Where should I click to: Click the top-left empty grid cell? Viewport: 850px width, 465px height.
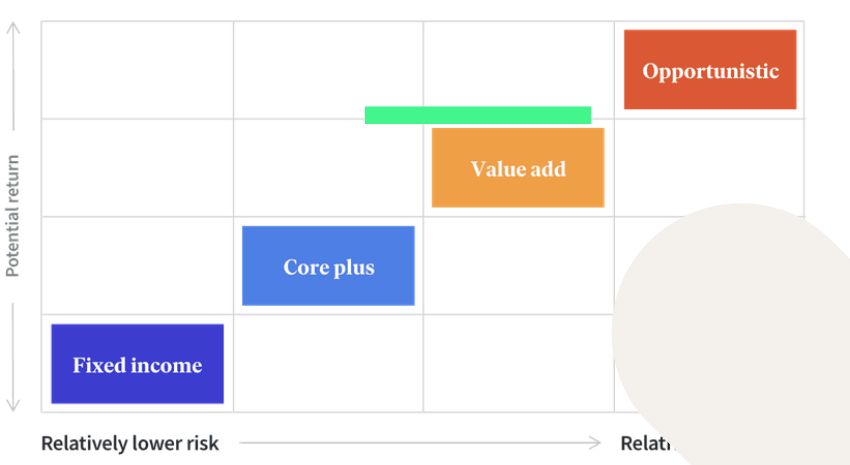coord(138,70)
